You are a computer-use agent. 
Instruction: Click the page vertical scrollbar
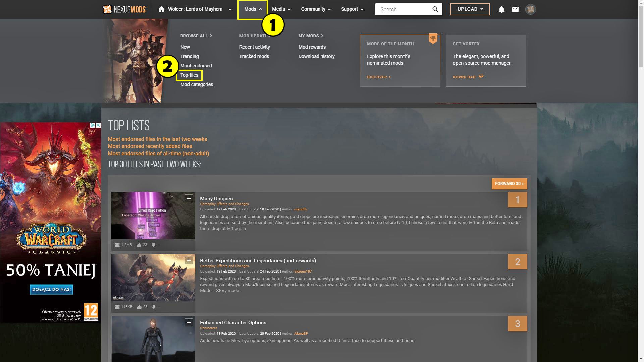coord(641,37)
